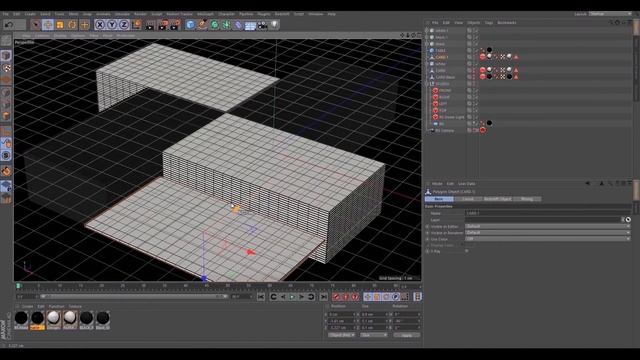Open Bookmarks menu in Object Manager
This screenshot has height=360, width=640.
pyautogui.click(x=507, y=23)
